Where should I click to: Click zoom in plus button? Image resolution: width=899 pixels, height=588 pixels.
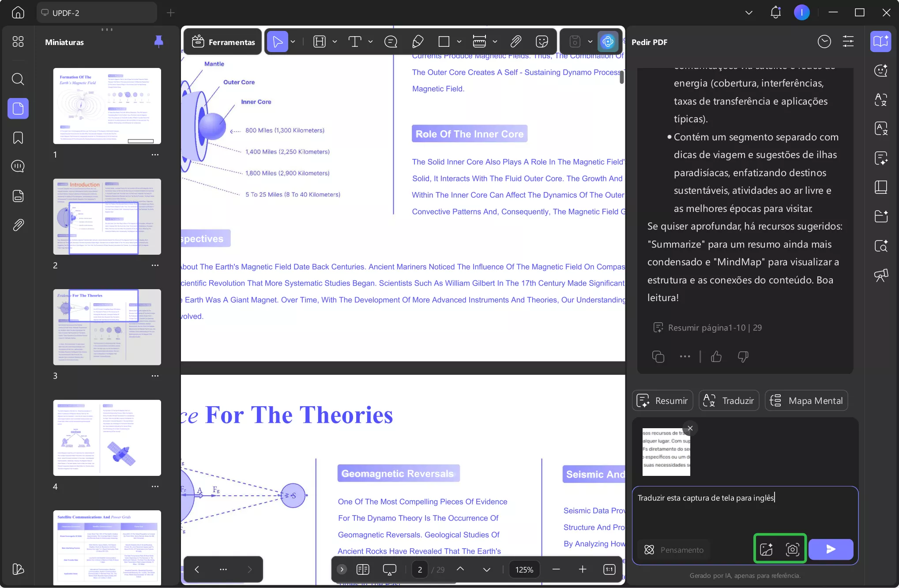(x=583, y=569)
